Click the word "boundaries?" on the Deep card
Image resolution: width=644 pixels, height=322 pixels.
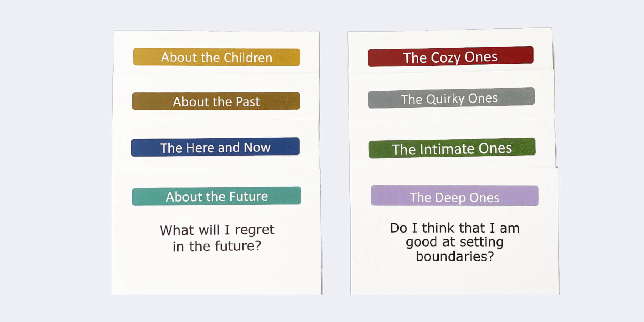(455, 256)
